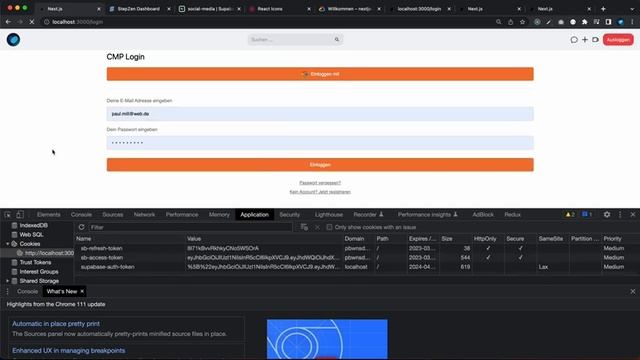Open the Performance insights tab
The height and width of the screenshot is (360, 640).
[x=427, y=214]
